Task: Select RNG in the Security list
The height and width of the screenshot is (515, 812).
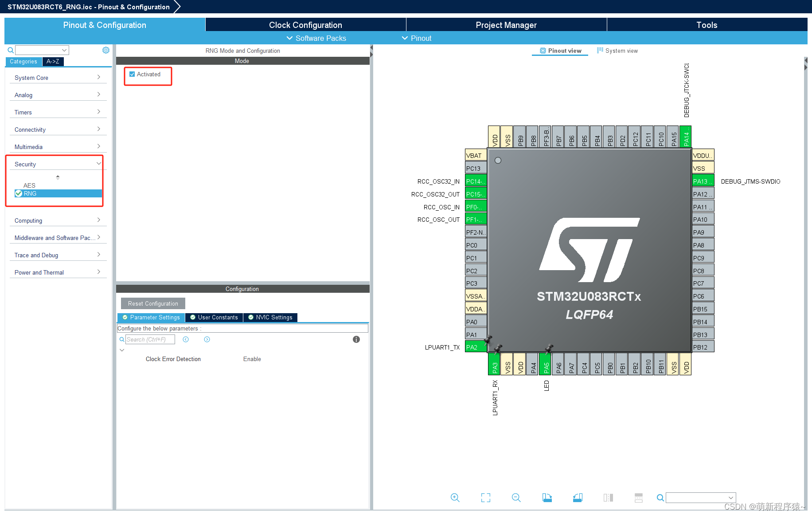Action: [58, 193]
